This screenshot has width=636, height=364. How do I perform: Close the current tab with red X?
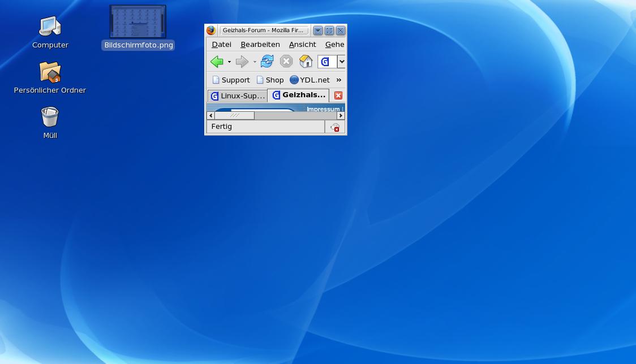(338, 96)
